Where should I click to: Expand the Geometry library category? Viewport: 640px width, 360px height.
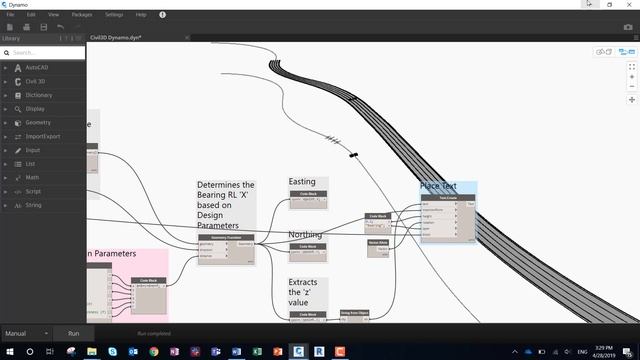pos(5,123)
